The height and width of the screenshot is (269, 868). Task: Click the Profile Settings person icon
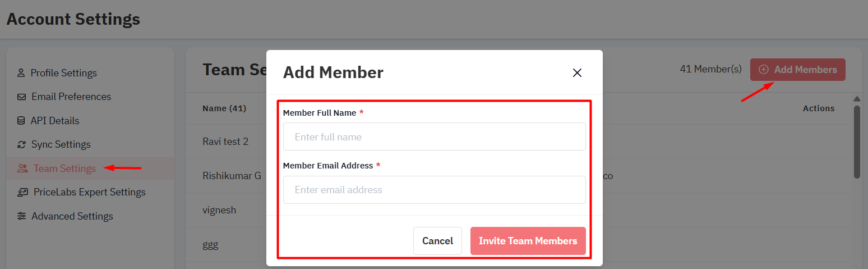[x=21, y=73]
